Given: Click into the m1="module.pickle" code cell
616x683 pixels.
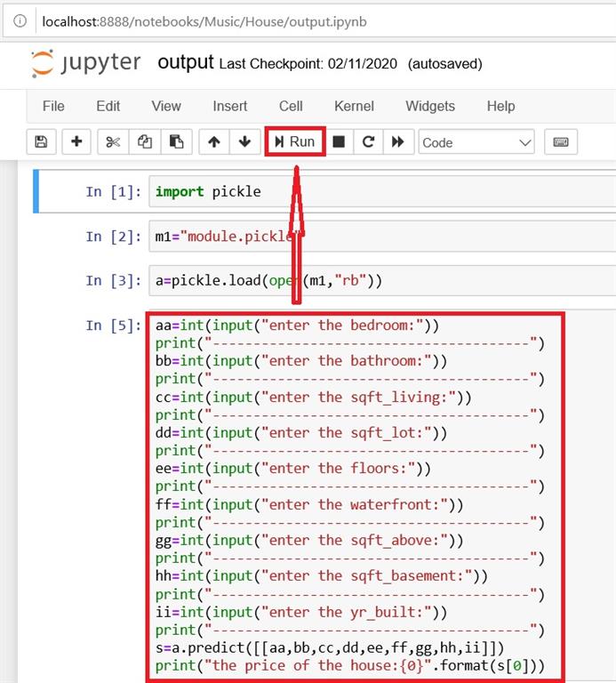Looking at the screenshot, I should tap(382, 236).
